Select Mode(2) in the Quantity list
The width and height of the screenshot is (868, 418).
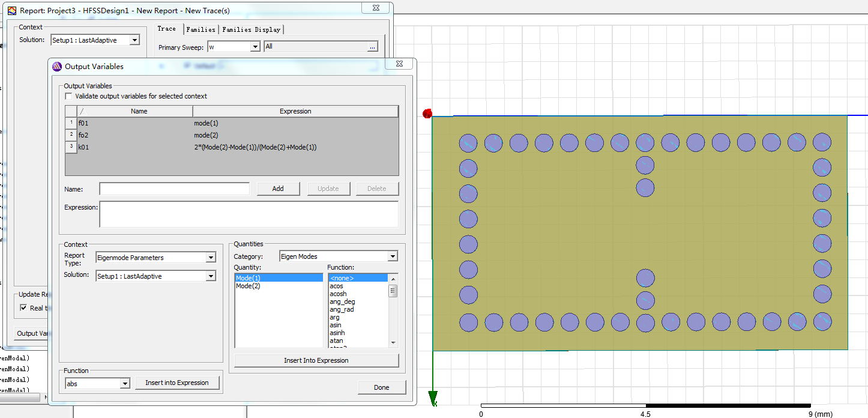(x=279, y=286)
